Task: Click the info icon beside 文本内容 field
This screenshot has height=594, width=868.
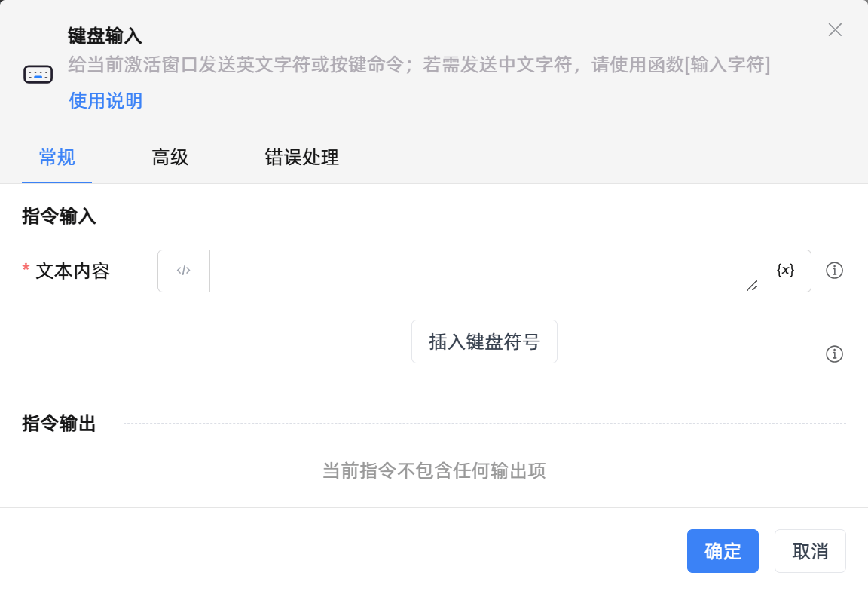Action: 834,271
